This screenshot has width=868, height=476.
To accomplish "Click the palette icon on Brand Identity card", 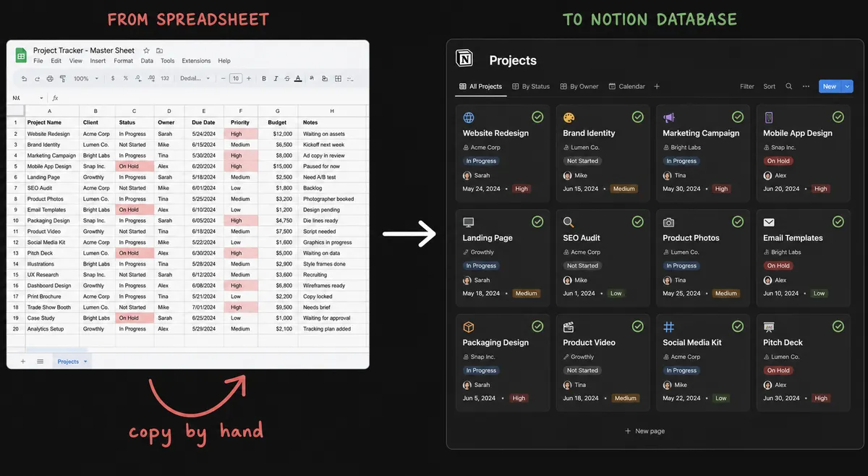I will (569, 117).
